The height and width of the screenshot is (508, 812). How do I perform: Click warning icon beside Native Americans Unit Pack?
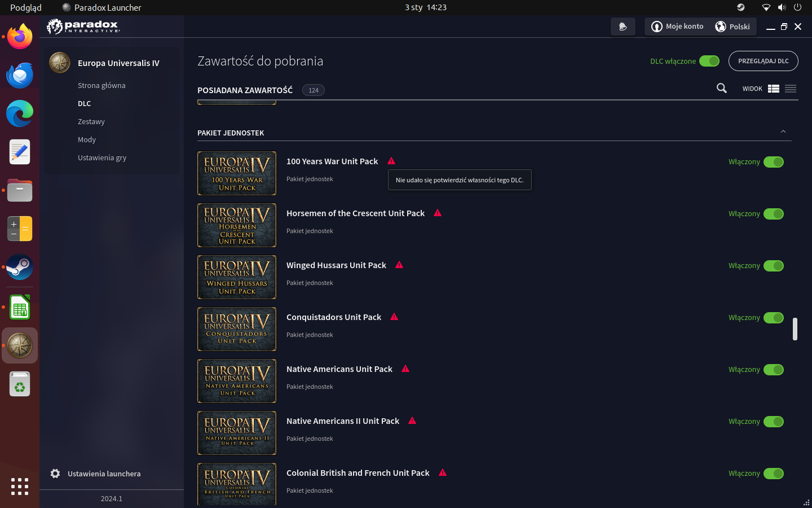405,369
